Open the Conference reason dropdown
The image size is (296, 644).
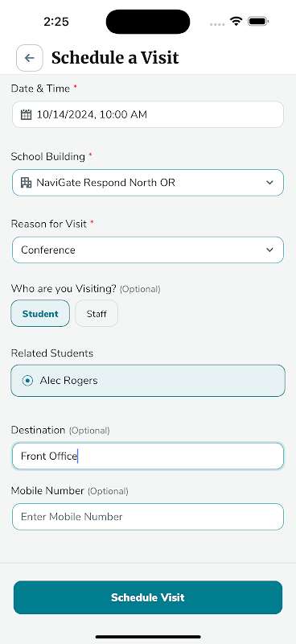pyautogui.click(x=148, y=250)
